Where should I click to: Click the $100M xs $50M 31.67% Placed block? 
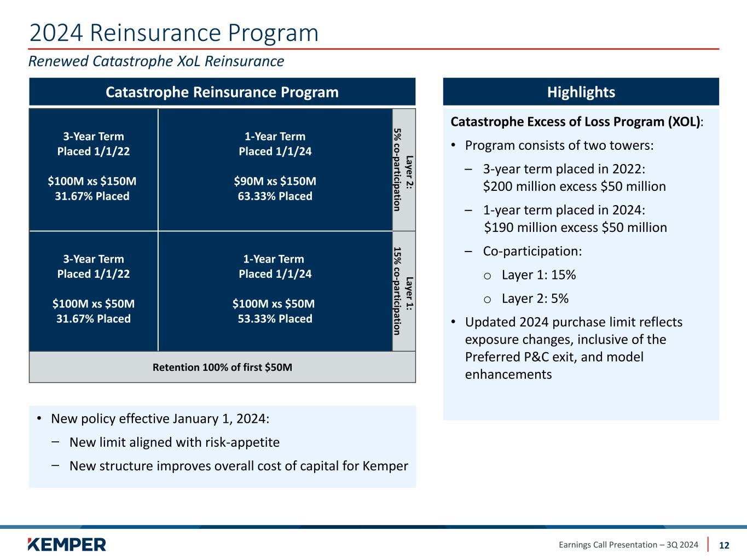point(94,291)
